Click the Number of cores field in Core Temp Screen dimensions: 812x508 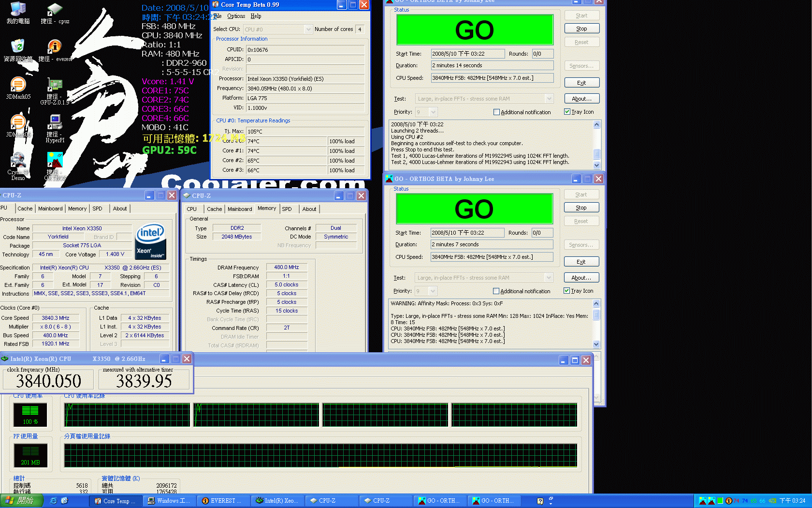[360, 30]
